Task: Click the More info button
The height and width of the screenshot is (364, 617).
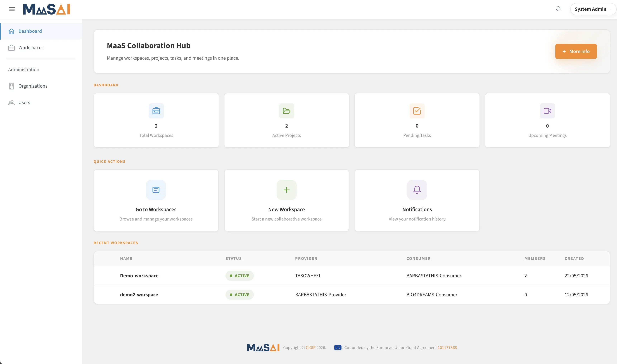Action: pos(576,51)
